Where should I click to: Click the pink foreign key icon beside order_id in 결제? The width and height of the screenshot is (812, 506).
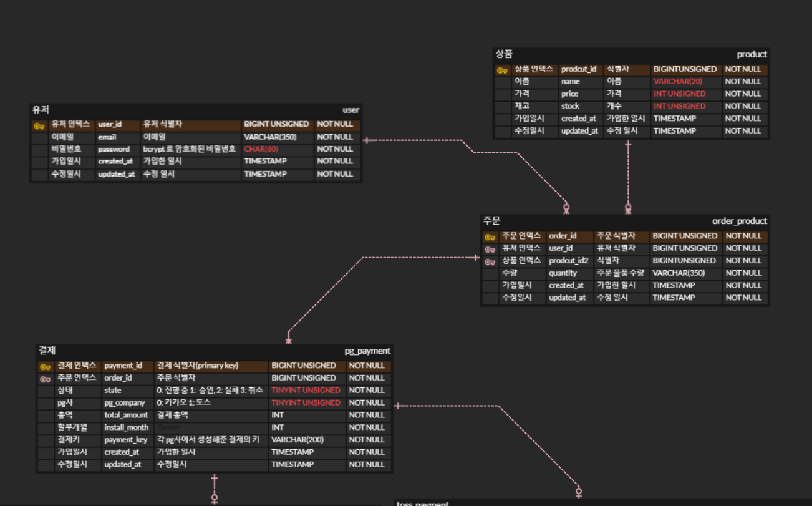[44, 377]
